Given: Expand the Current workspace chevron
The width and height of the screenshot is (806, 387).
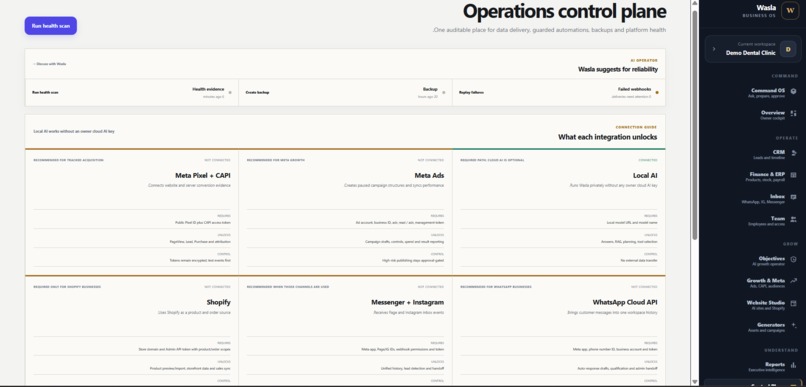Looking at the screenshot, I should [714, 49].
